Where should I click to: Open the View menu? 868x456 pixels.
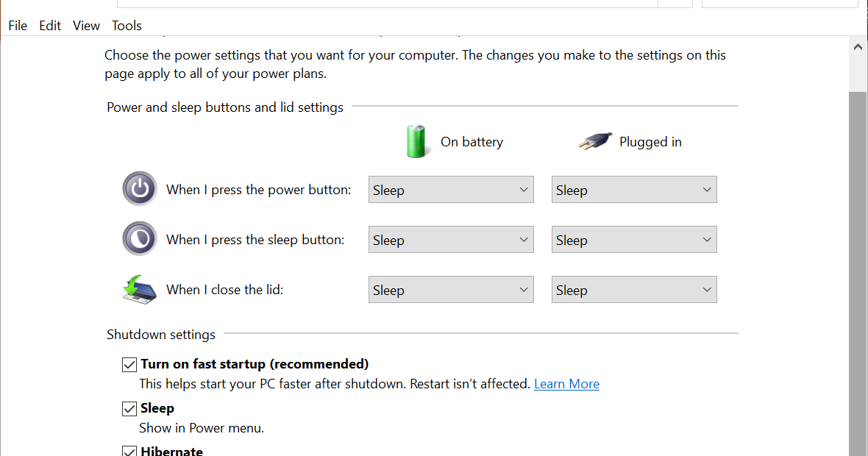[86, 26]
